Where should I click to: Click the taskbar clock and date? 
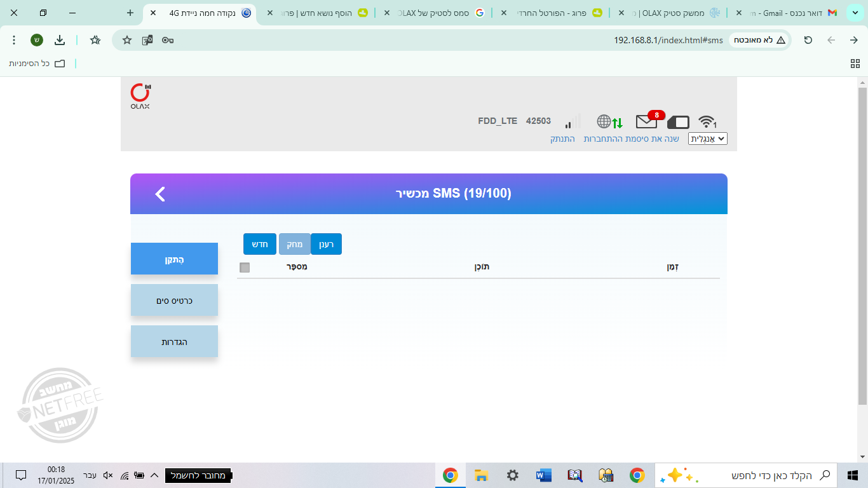(x=56, y=475)
